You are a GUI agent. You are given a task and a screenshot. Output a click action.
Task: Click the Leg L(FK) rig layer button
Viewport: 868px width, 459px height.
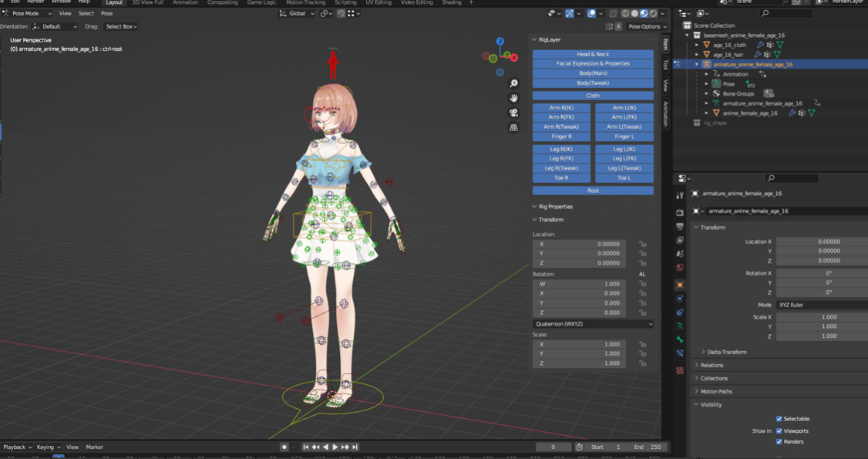[x=624, y=159]
